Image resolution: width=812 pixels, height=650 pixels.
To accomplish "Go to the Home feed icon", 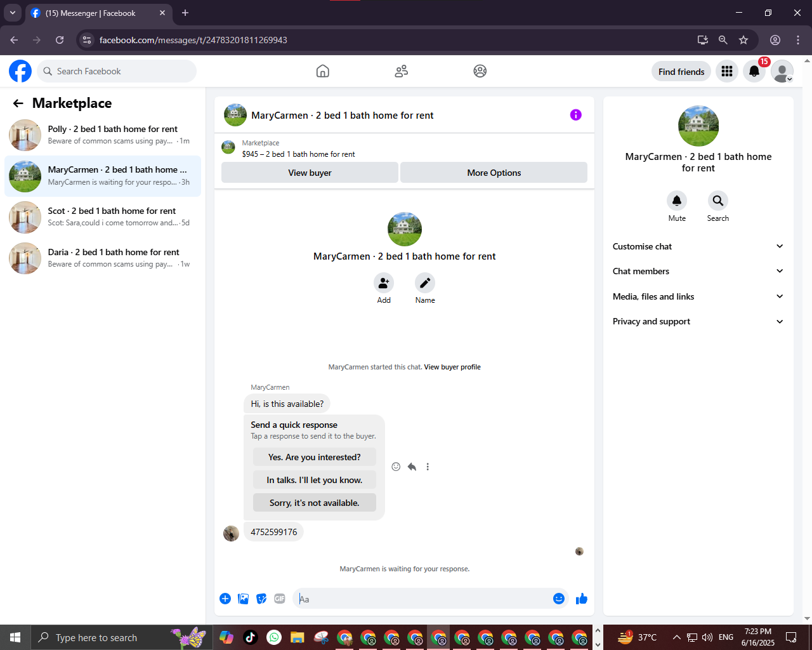I will 323,71.
